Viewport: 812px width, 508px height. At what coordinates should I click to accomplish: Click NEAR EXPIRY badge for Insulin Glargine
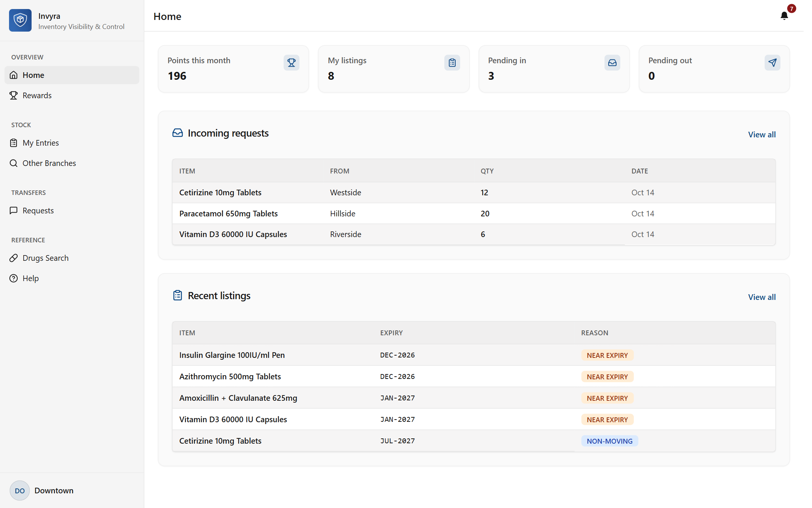coord(607,355)
